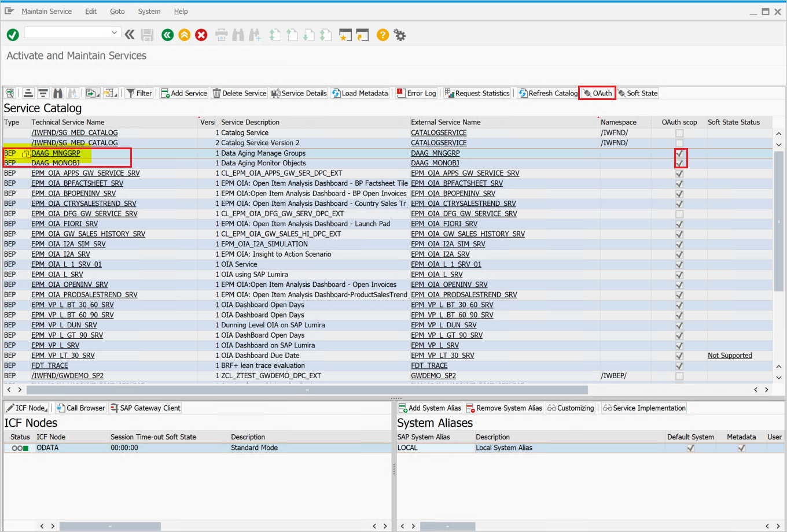Image resolution: width=787 pixels, height=532 pixels.
Task: Uncheck OAuth scope for DAAG_MNGGRP
Action: 679,153
